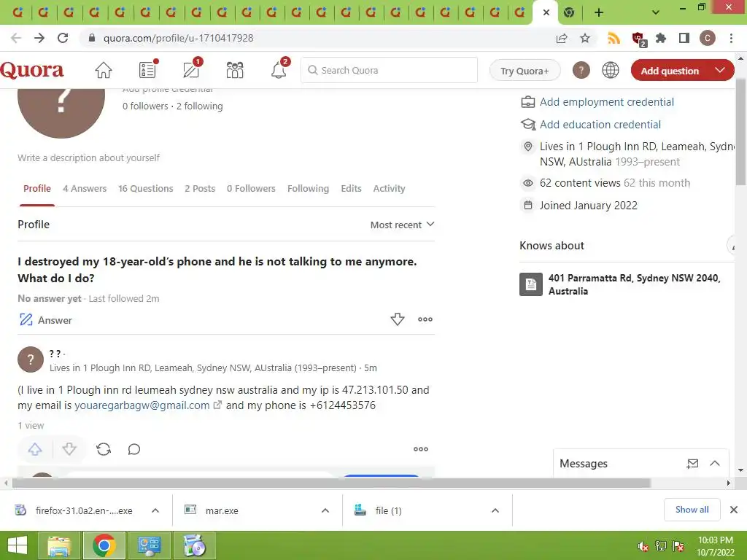Click Add education credential
The height and width of the screenshot is (560, 747).
point(600,124)
